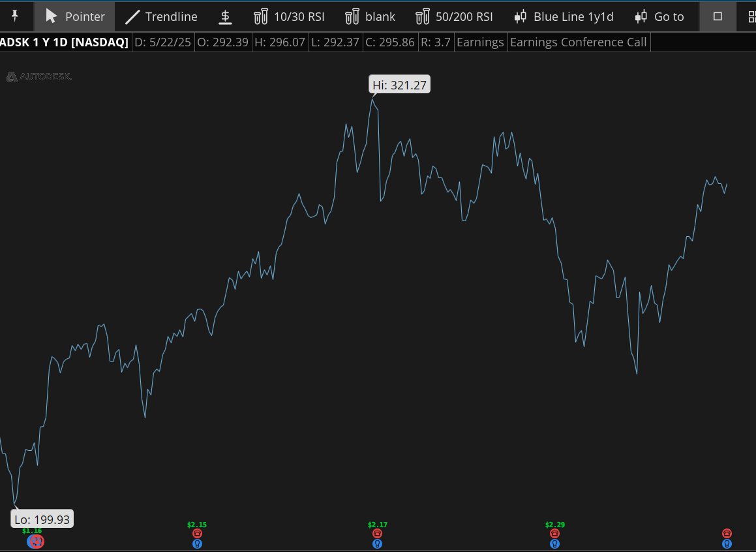Click the Hi: 321.27 price bubble

[x=399, y=85]
